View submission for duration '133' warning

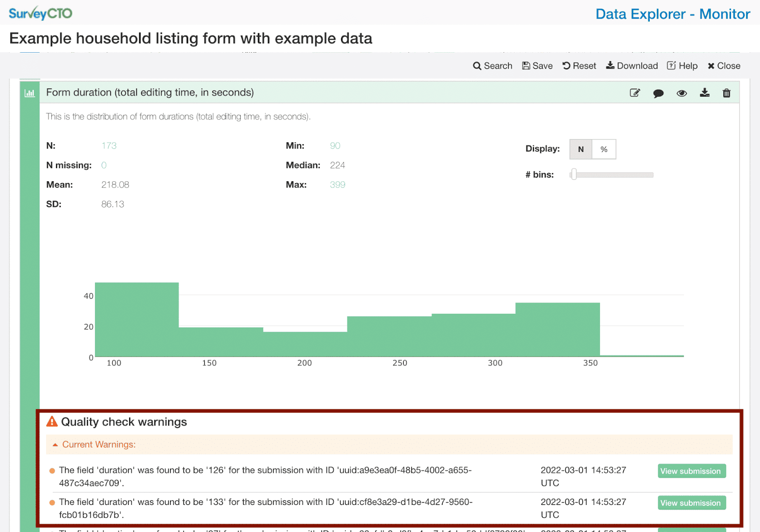pos(692,503)
